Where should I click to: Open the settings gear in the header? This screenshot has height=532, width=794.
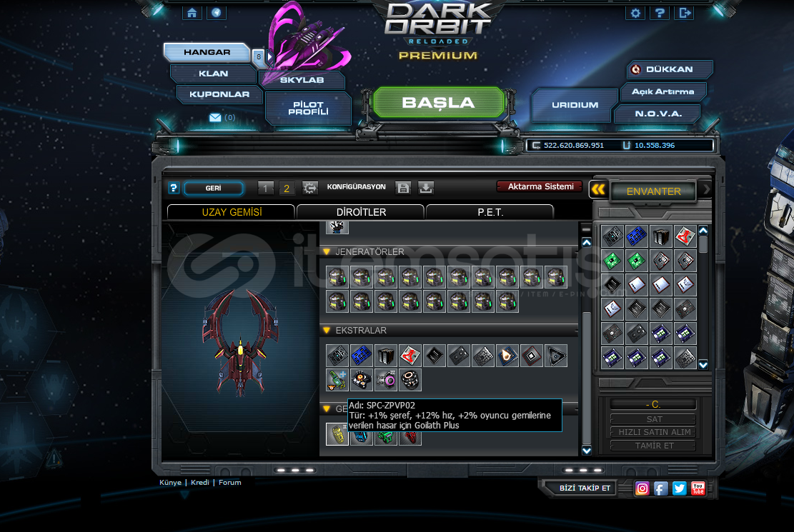[635, 13]
